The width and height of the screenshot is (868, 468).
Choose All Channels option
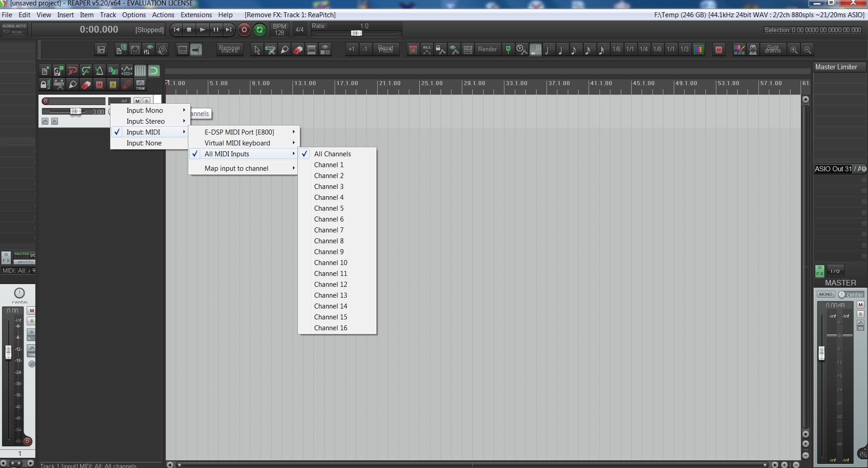pyautogui.click(x=337, y=154)
